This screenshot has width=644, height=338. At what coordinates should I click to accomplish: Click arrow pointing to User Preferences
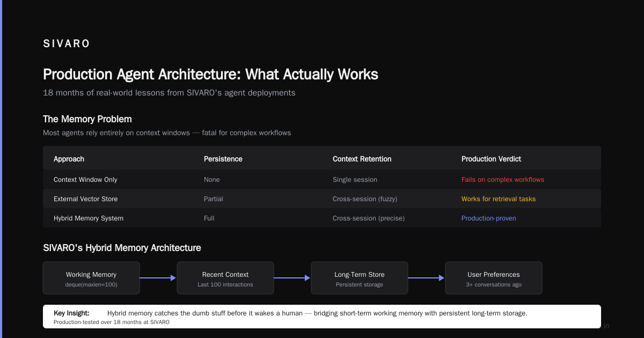(427, 278)
